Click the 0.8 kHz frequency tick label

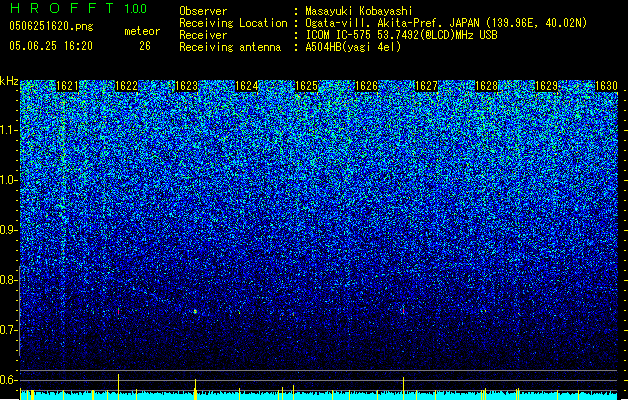tap(8, 280)
